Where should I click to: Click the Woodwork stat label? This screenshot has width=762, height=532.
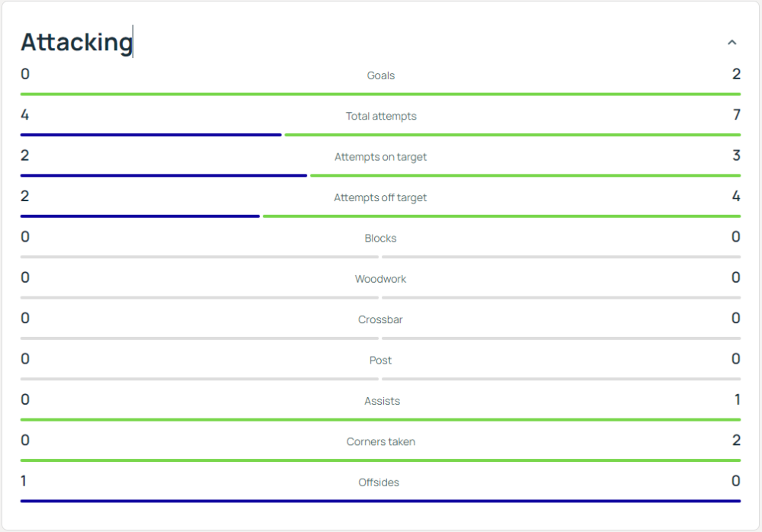(380, 279)
